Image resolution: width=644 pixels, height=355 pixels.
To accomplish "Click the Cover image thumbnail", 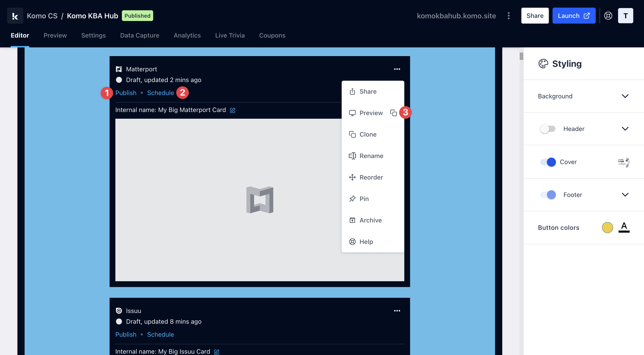I will point(624,162).
